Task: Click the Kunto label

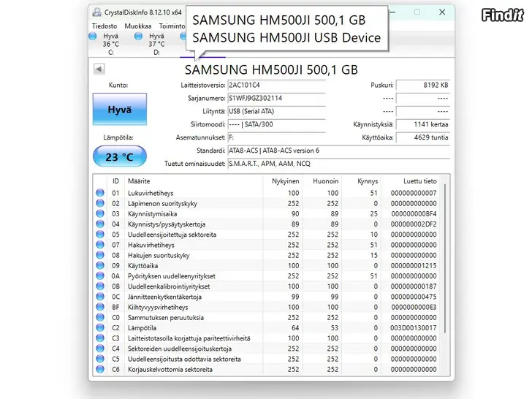Action: pyautogui.click(x=118, y=85)
